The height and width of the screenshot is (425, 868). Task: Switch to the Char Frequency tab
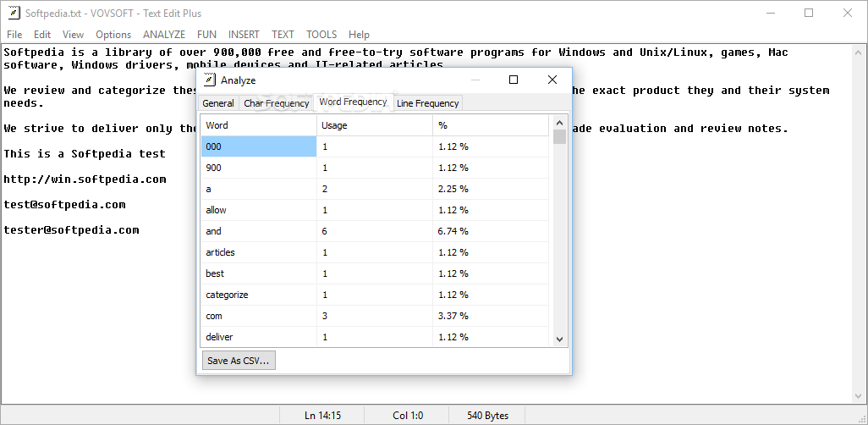277,103
